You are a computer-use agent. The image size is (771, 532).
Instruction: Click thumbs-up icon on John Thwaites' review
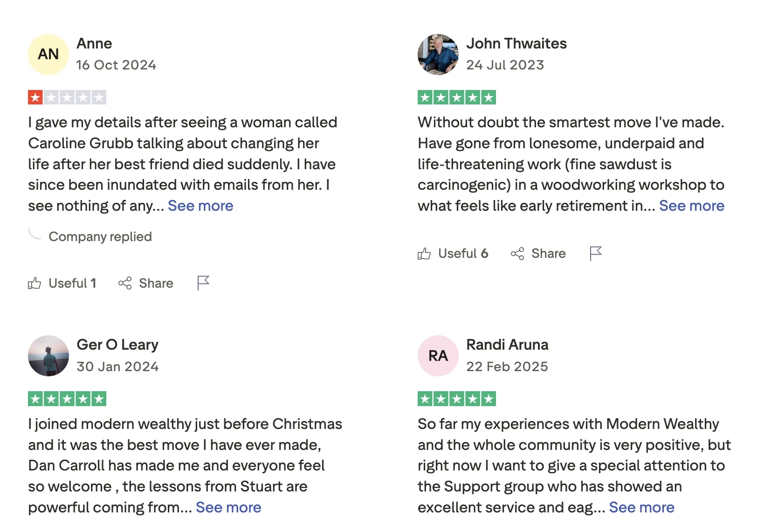[424, 254]
